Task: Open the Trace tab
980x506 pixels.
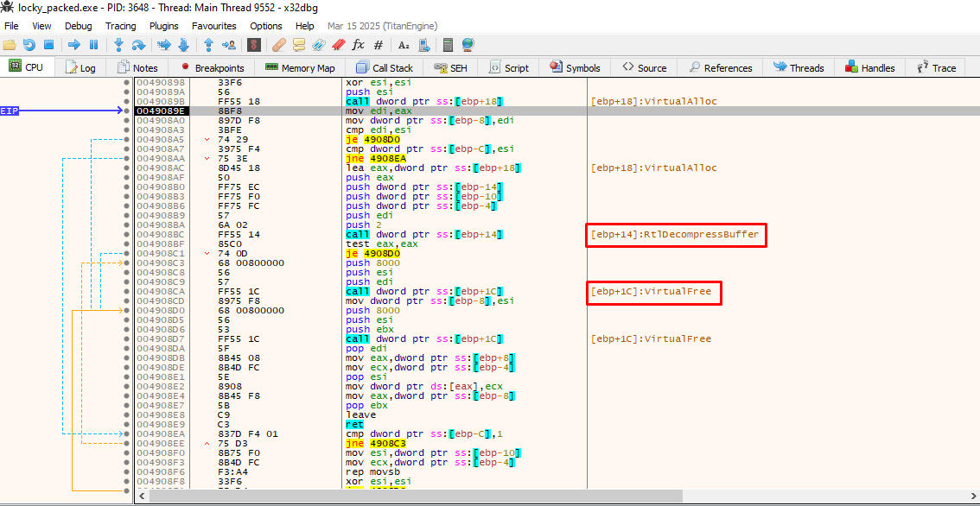Action: point(936,68)
